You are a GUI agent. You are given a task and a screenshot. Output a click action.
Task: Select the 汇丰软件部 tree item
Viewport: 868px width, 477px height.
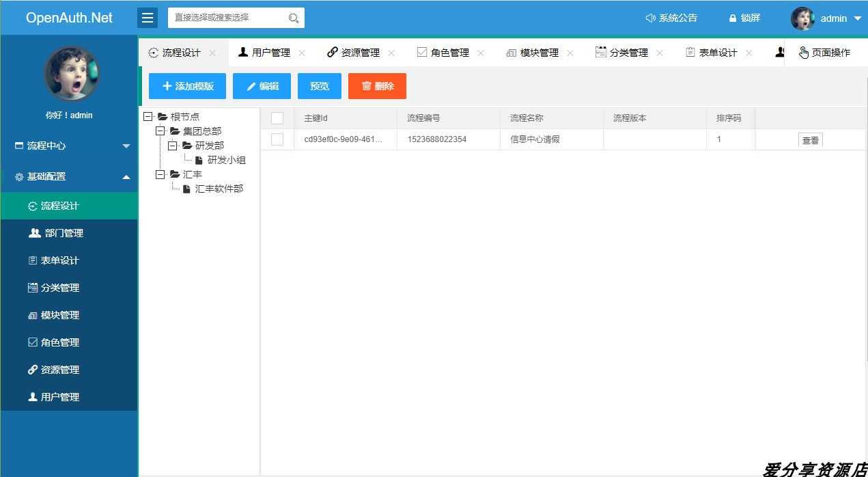[219, 189]
